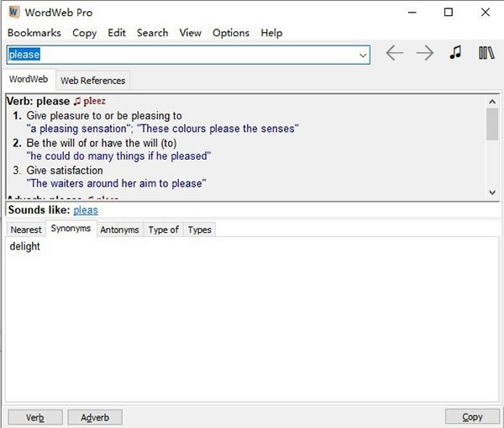Image resolution: width=504 pixels, height=428 pixels.
Task: Open the bookshelf references icon
Action: [x=486, y=53]
